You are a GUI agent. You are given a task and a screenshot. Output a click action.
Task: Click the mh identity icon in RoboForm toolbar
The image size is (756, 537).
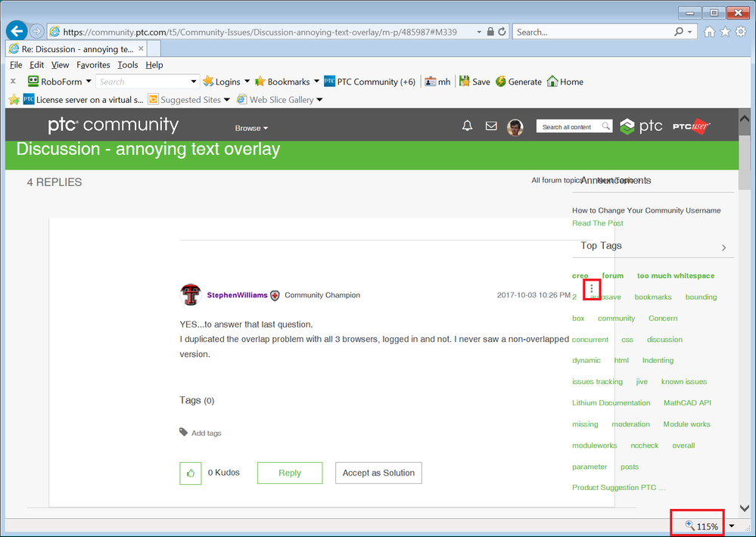pyautogui.click(x=430, y=82)
